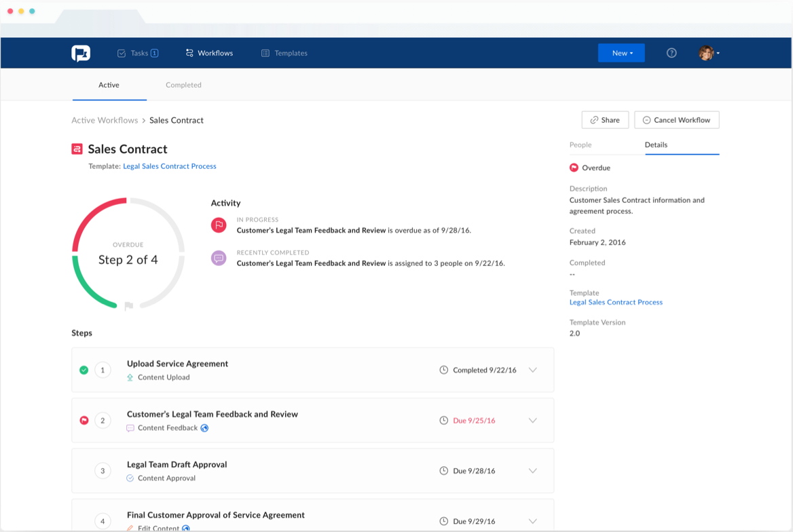Click the green checkmark on Upload Service Agreement
Viewport: 793px width, 532px height.
pos(84,370)
